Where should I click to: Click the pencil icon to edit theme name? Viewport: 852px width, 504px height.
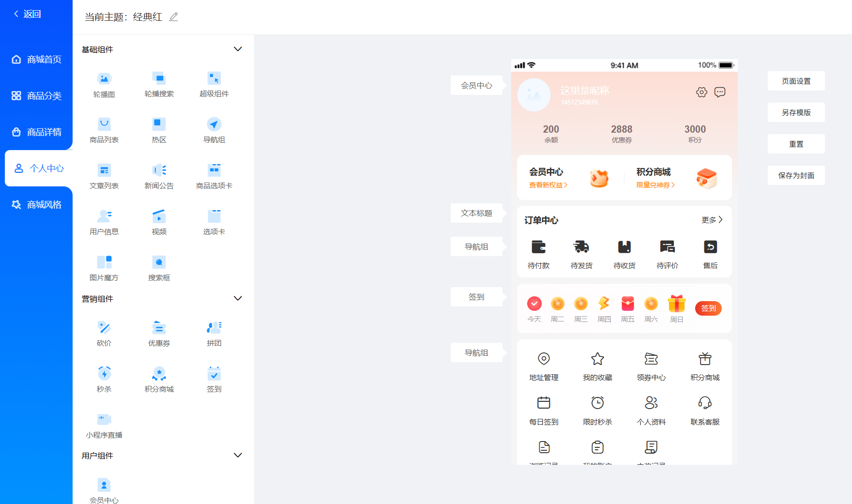(x=173, y=17)
